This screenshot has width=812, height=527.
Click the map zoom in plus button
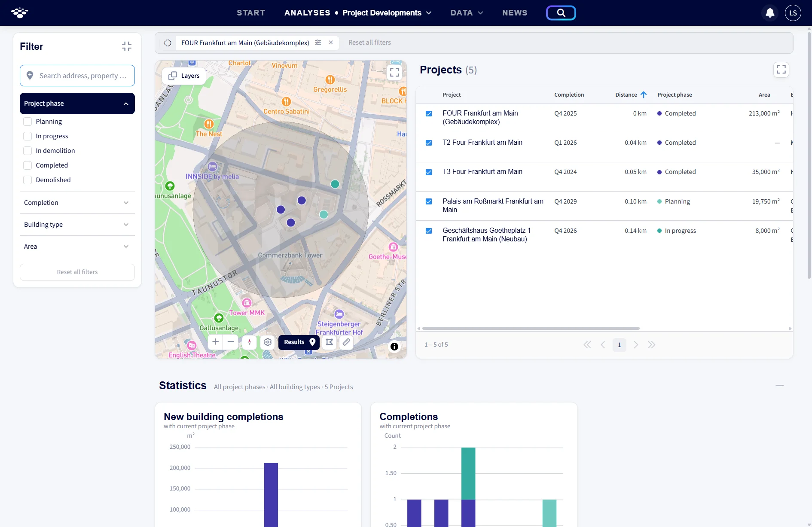pyautogui.click(x=216, y=342)
